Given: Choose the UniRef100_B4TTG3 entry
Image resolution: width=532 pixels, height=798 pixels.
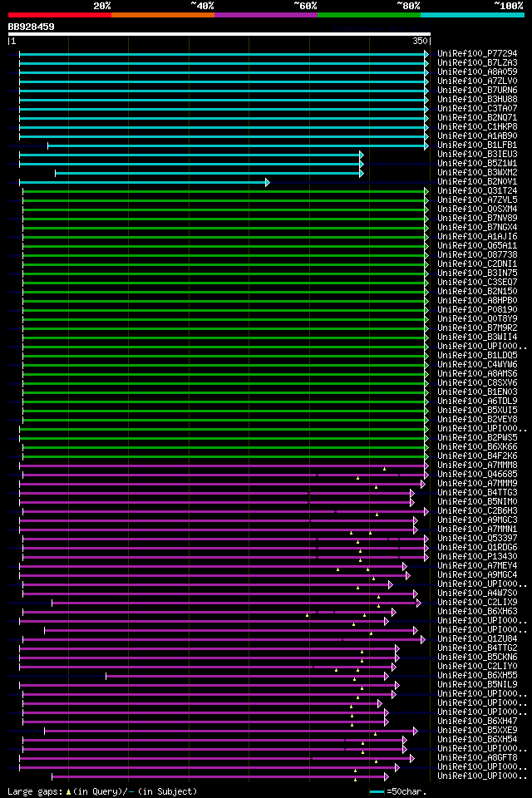Looking at the screenshot, I should point(477,493).
